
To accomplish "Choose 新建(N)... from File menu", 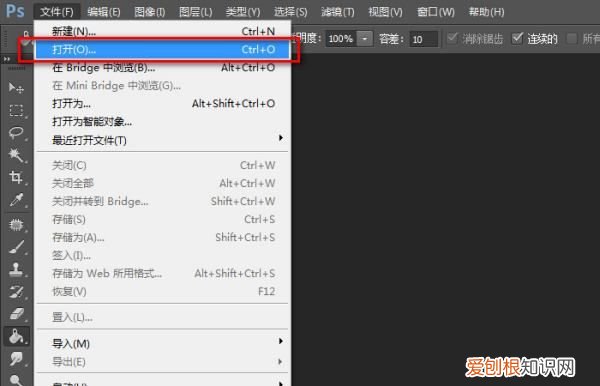I will (163, 31).
